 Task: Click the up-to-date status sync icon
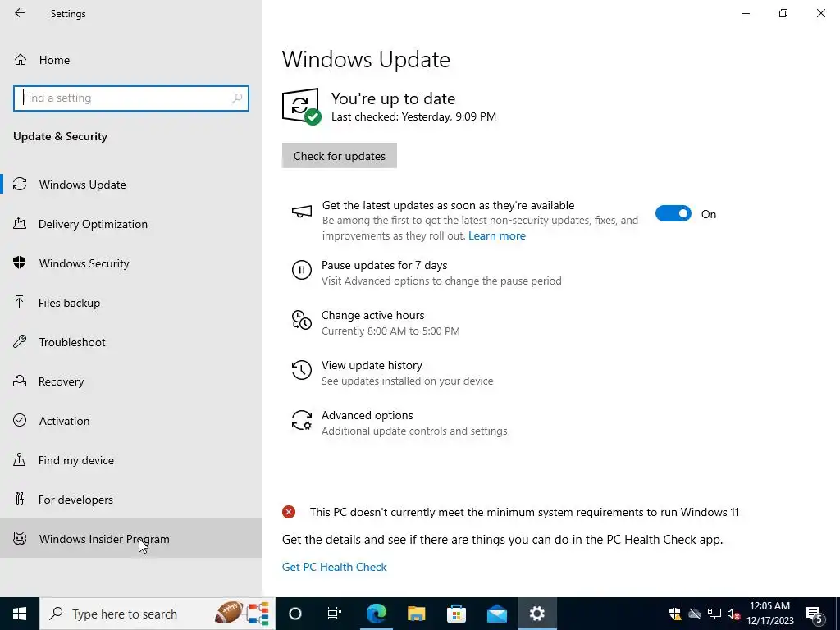coord(302,107)
